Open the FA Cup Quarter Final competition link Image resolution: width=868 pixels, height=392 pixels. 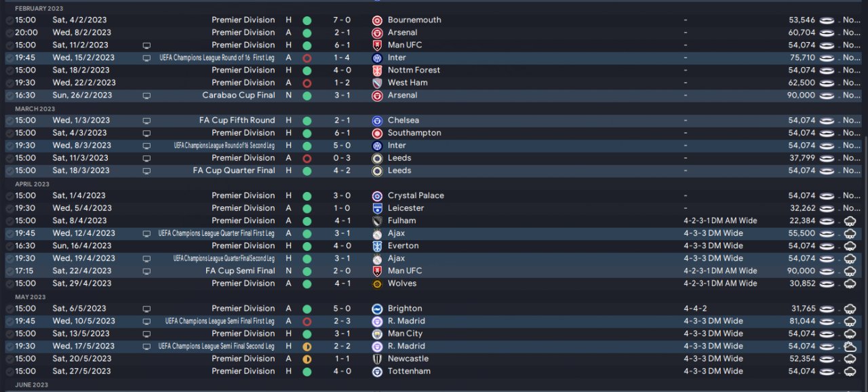[x=234, y=171]
